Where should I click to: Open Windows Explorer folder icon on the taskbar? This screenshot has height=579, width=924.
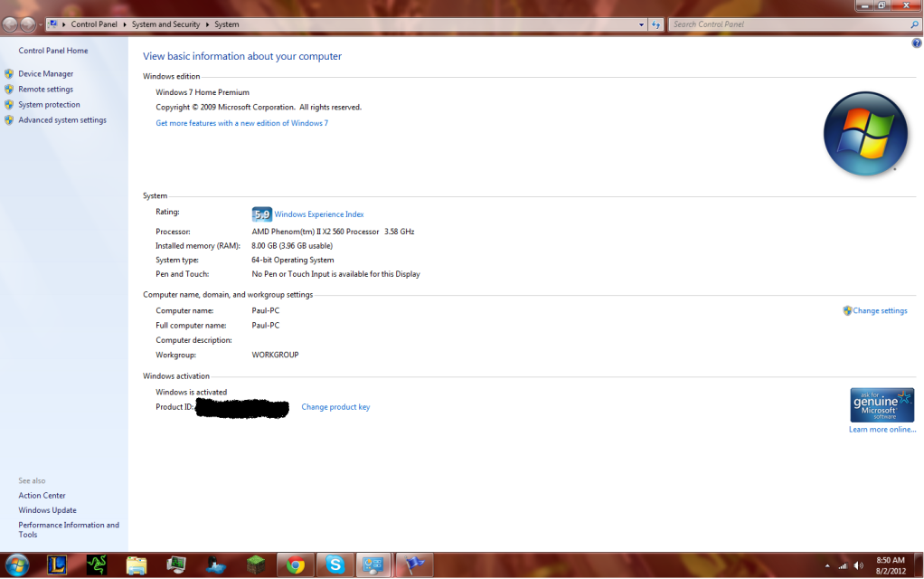(137, 565)
